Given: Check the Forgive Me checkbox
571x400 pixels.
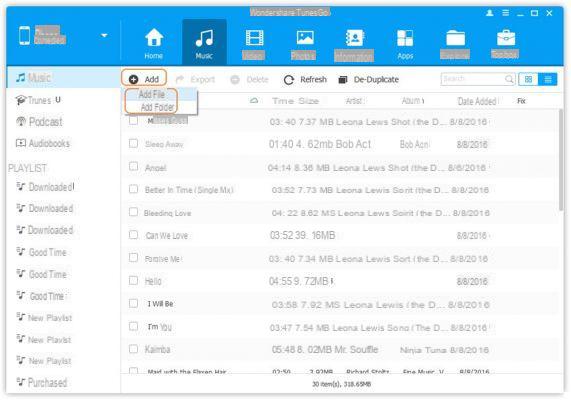Looking at the screenshot, I should click(x=134, y=258).
